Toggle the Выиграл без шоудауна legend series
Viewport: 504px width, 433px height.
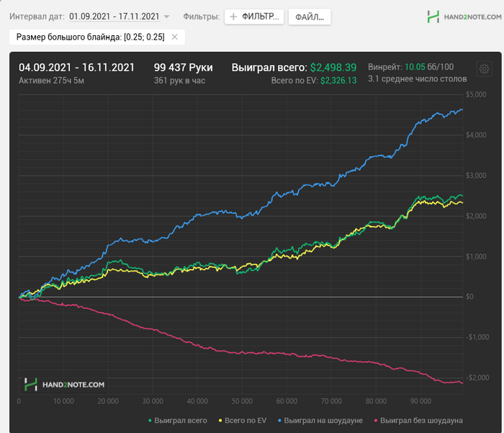418,421
